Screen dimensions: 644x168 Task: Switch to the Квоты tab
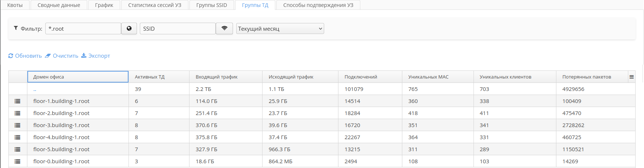(15, 5)
